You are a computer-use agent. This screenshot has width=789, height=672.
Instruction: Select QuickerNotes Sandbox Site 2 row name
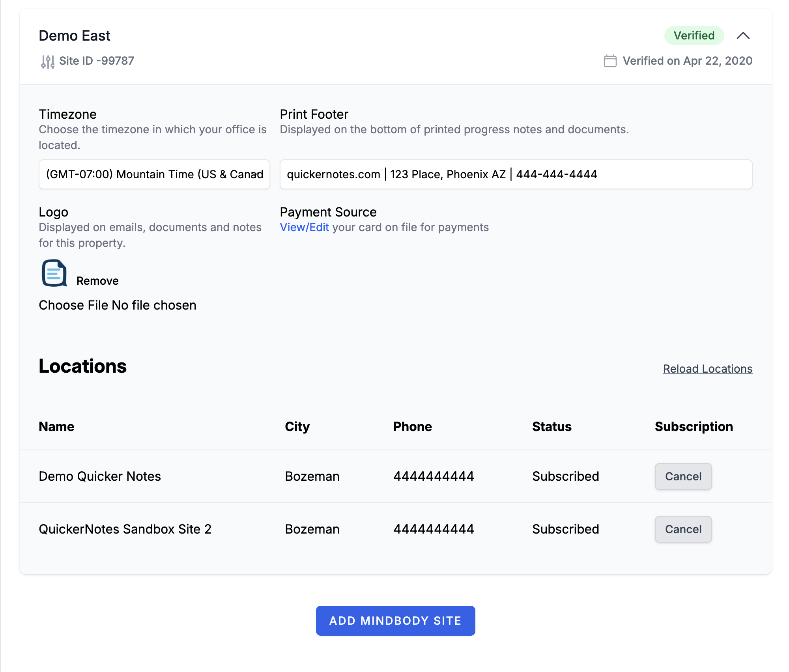click(125, 529)
